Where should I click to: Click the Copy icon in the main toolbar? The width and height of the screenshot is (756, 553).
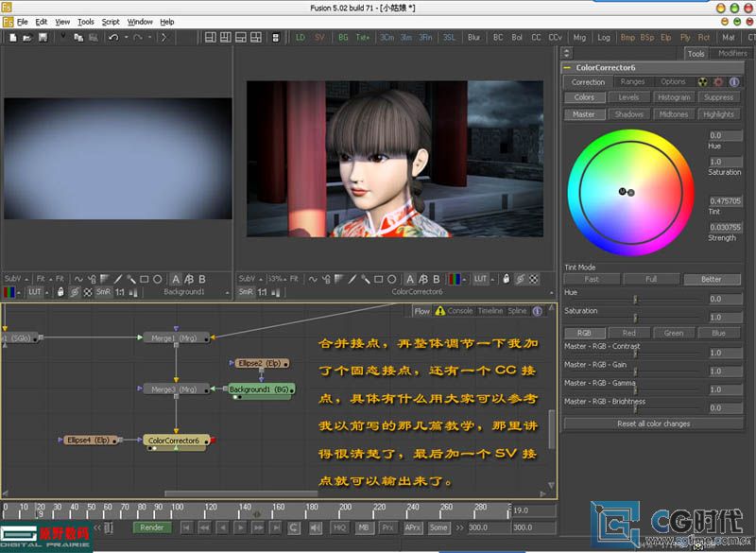click(78, 38)
